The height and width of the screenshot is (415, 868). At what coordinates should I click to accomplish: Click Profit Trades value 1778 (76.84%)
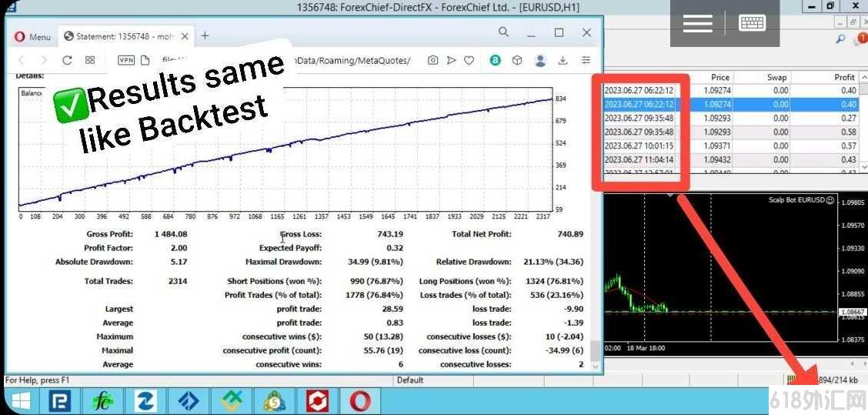pos(374,296)
